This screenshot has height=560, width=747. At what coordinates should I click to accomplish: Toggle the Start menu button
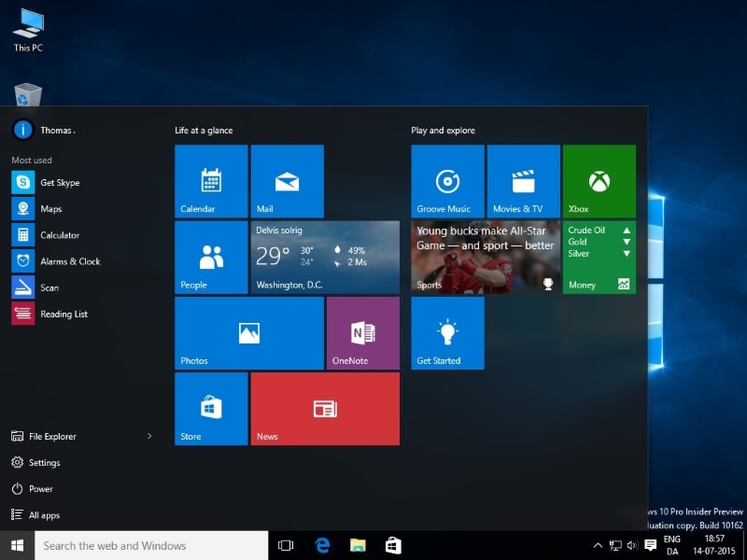tap(17, 545)
